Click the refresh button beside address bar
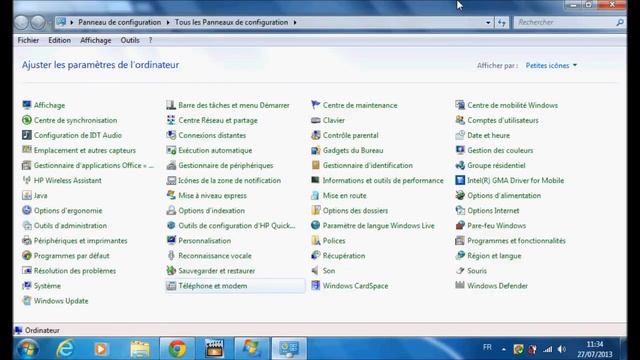640x360 pixels. [x=502, y=22]
